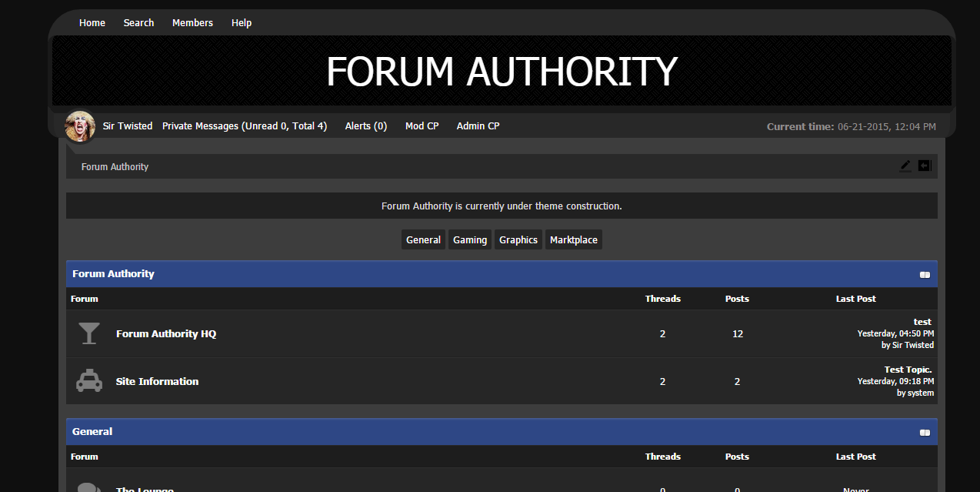The height and width of the screenshot is (492, 980).
Task: Open last post Test Topic.
Action: point(908,370)
